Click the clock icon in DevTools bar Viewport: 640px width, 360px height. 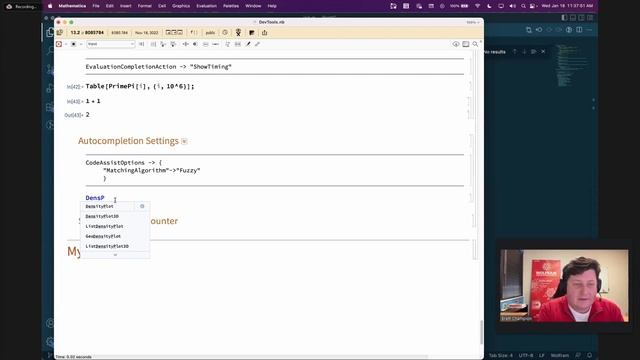point(225,33)
